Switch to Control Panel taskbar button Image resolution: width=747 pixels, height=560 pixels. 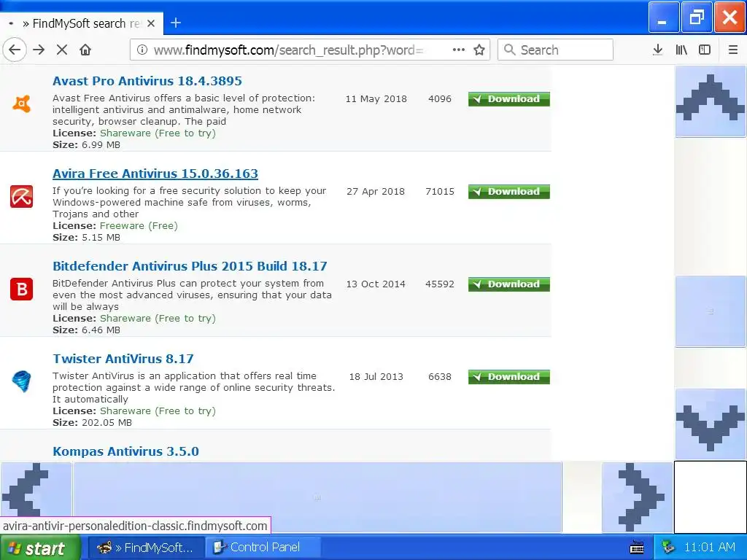tap(263, 548)
